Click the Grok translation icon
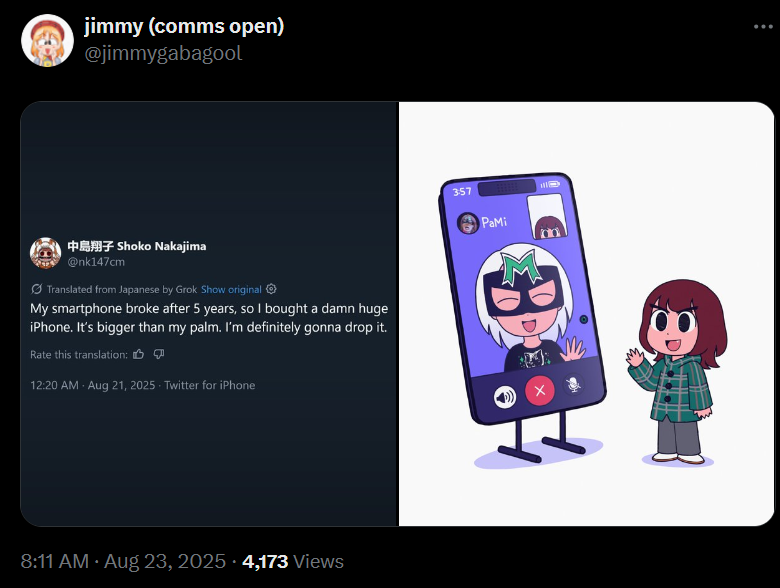780x588 pixels. 36,289
